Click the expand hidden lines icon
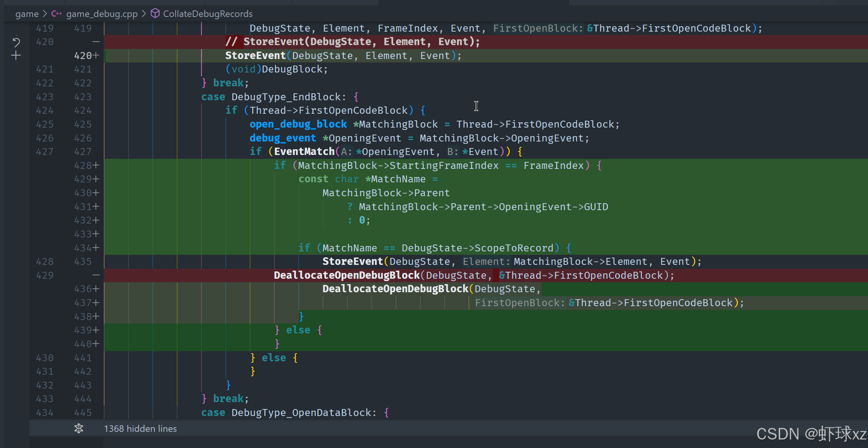 point(79,428)
